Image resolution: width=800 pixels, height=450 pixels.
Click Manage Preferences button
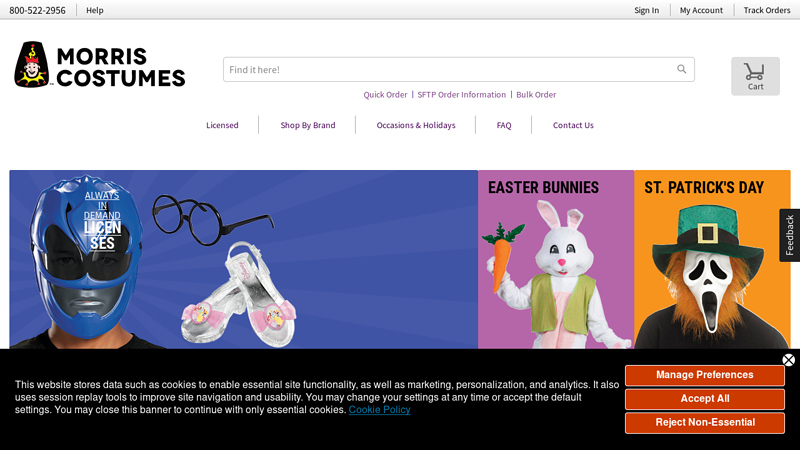[x=704, y=375]
